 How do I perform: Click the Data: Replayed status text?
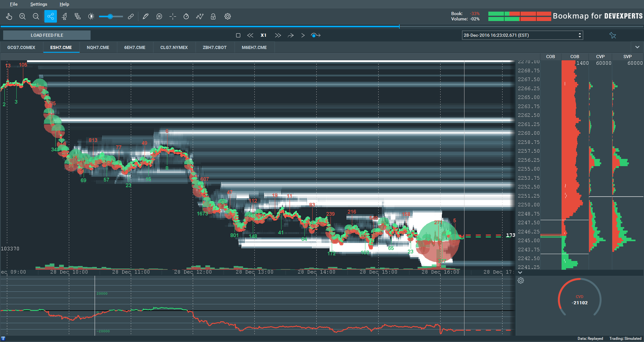pos(590,339)
